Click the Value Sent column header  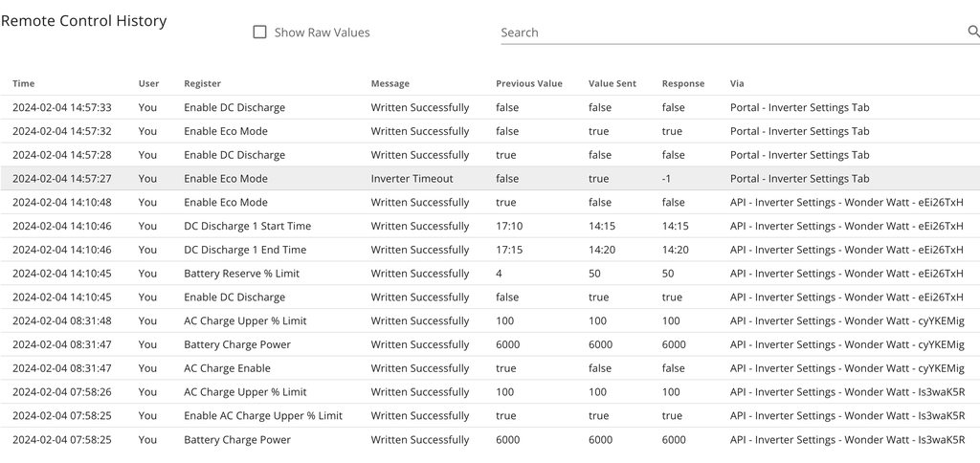click(x=612, y=84)
